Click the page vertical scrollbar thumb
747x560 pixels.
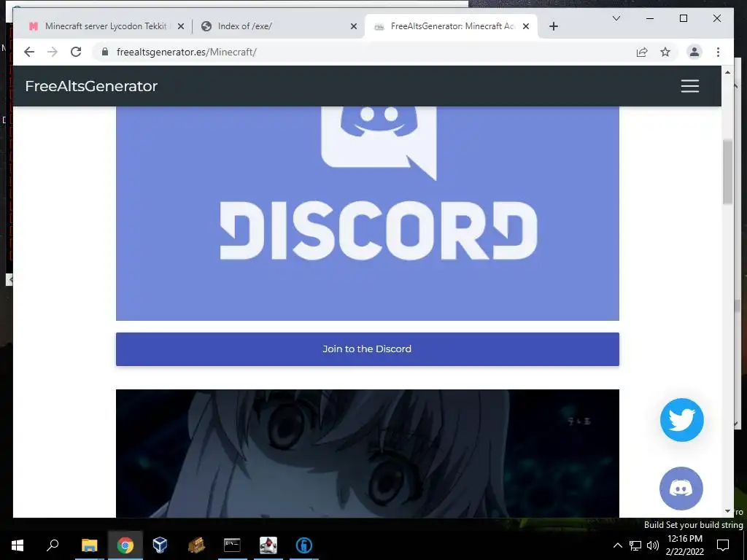[x=727, y=172]
